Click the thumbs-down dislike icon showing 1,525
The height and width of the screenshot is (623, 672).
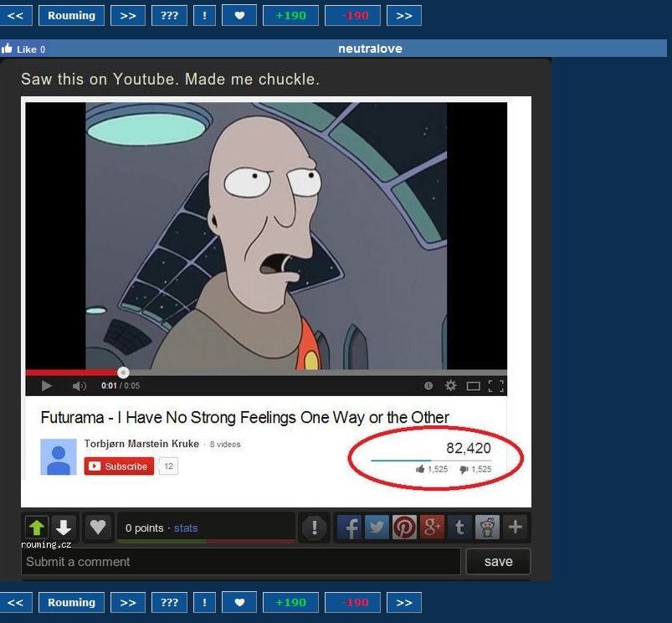pos(464,470)
